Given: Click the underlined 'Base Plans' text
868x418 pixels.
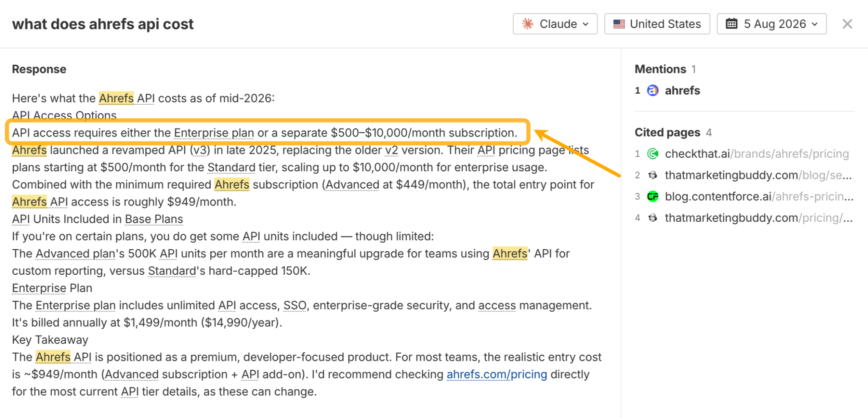Looking at the screenshot, I should coord(154,219).
